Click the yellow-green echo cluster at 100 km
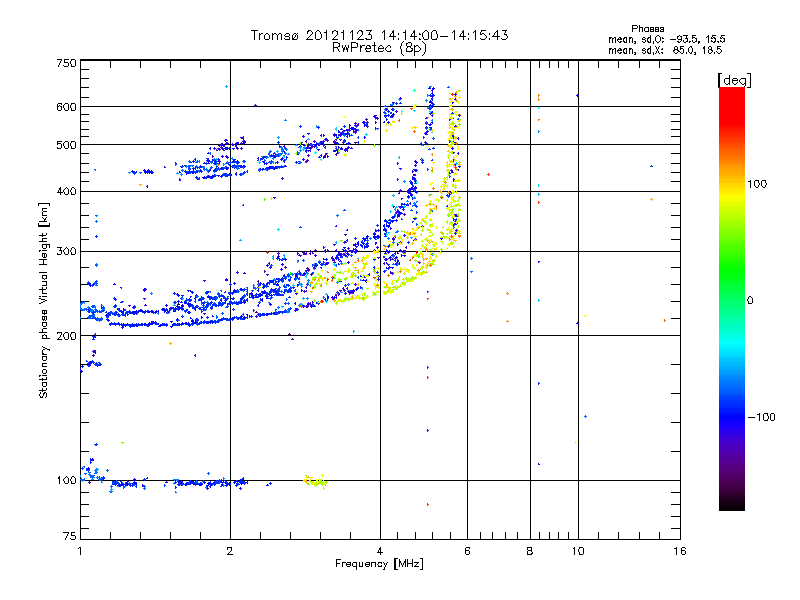This screenshot has width=800, height=600. [x=316, y=481]
